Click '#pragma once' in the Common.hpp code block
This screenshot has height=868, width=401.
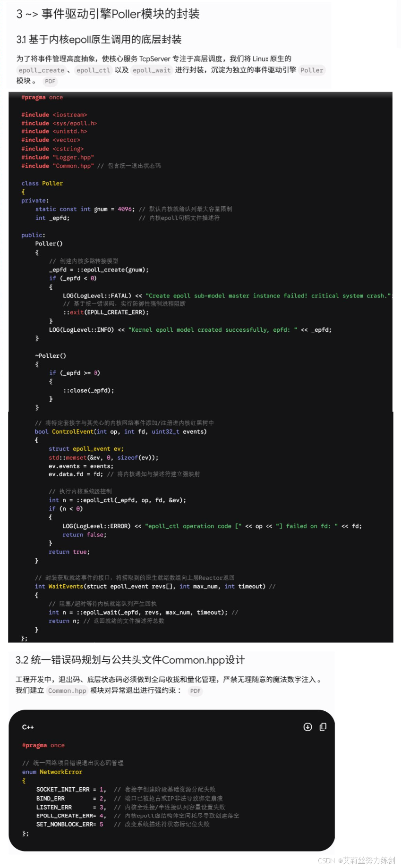click(43, 745)
